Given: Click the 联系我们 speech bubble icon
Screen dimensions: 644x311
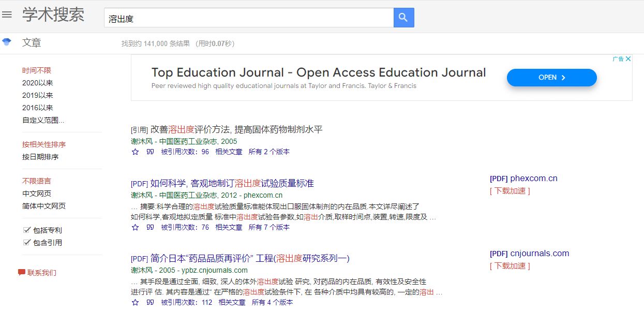Looking at the screenshot, I should point(22,272).
